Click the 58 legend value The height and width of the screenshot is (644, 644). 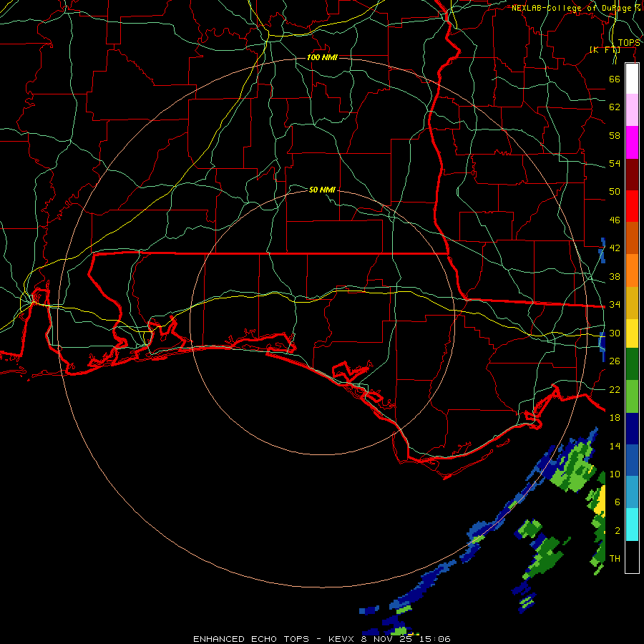(x=615, y=135)
